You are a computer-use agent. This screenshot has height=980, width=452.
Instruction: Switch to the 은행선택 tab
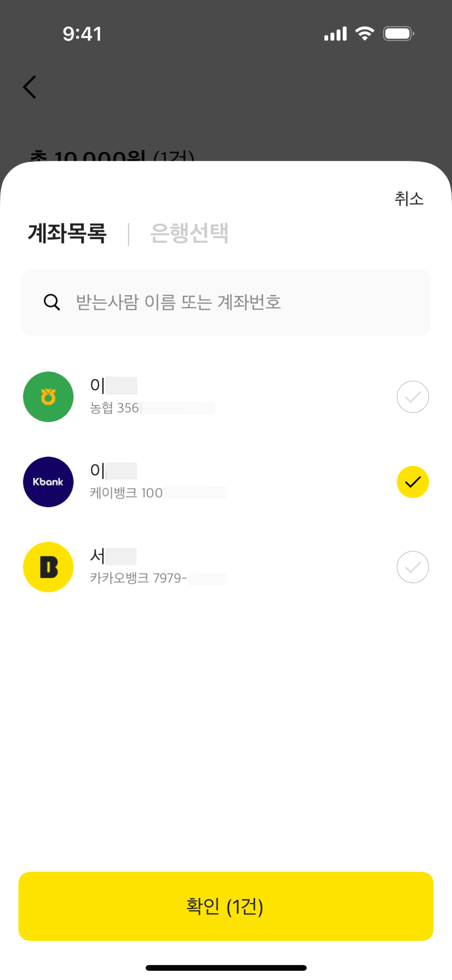[189, 233]
